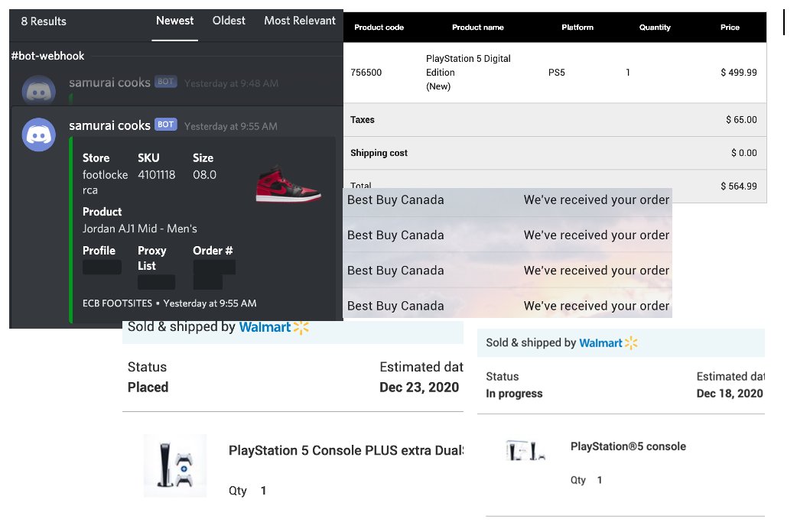The image size is (797, 532).
Task: Click the Walmart logo in the Placed order
Action: tap(274, 327)
